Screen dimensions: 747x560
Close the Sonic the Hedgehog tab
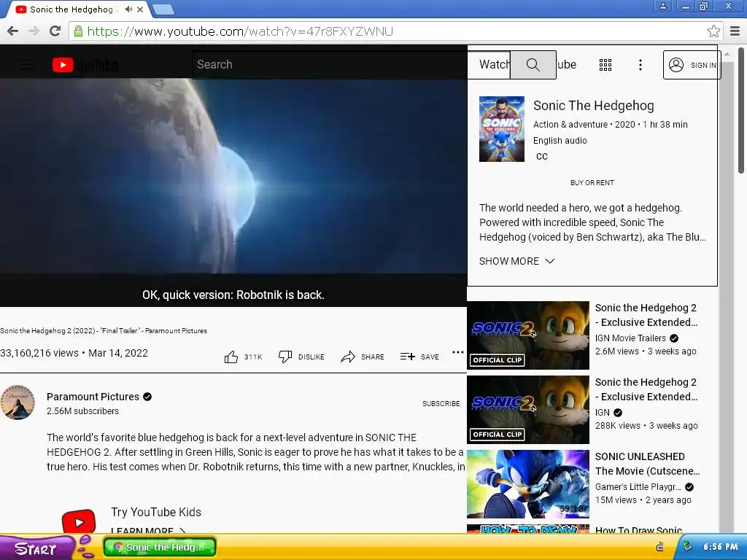[x=140, y=9]
